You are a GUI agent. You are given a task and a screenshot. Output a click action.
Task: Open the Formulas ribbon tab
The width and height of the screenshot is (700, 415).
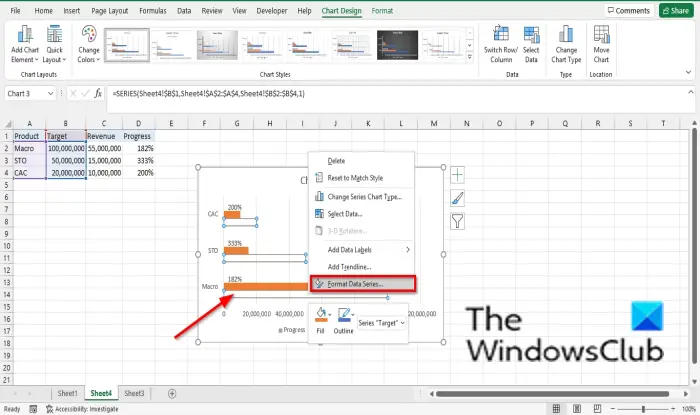pyautogui.click(x=153, y=11)
